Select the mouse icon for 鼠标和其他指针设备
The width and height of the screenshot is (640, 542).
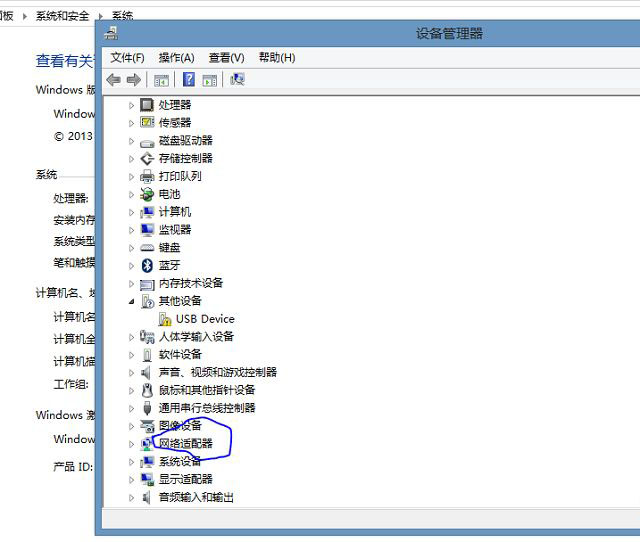click(x=147, y=390)
